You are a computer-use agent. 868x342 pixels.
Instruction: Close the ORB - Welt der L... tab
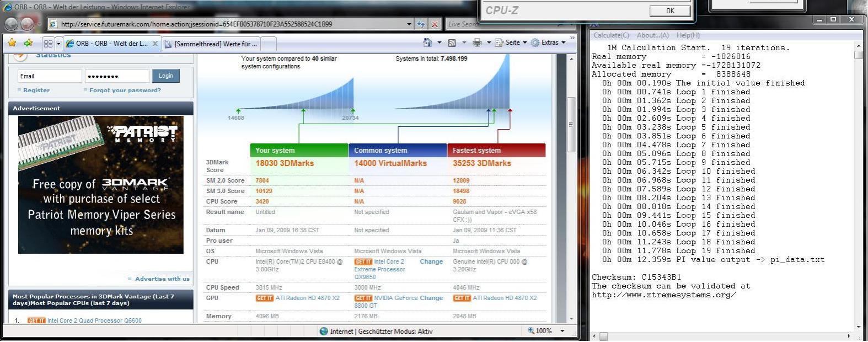pos(155,44)
